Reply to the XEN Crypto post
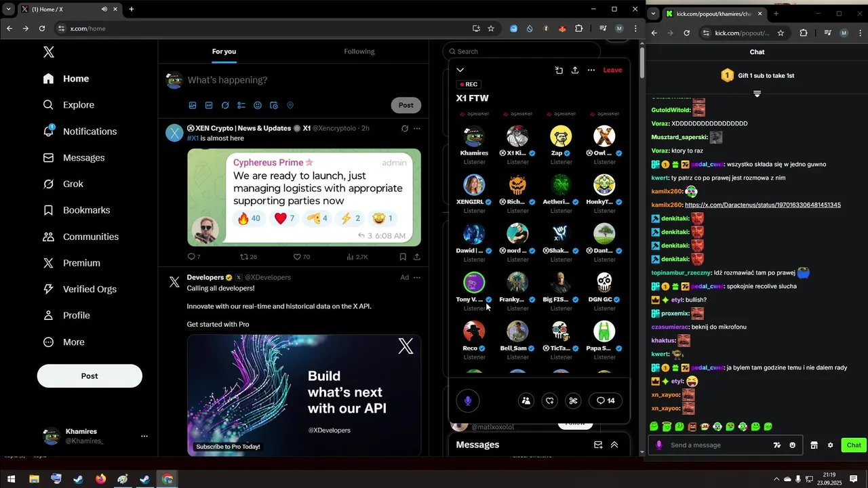Image resolution: width=868 pixels, height=488 pixels. click(x=194, y=257)
